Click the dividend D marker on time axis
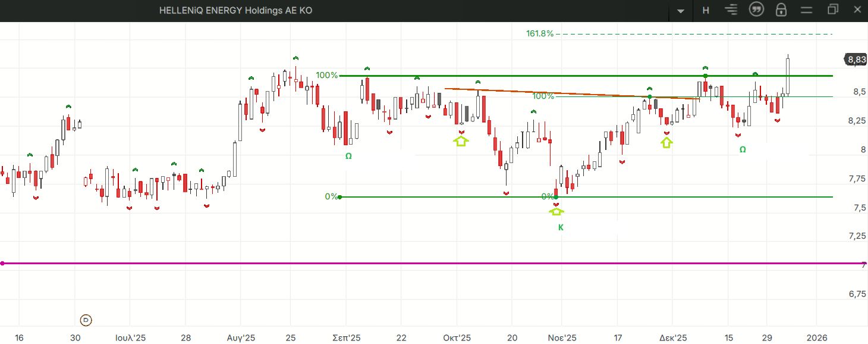The image size is (868, 344). 86,320
